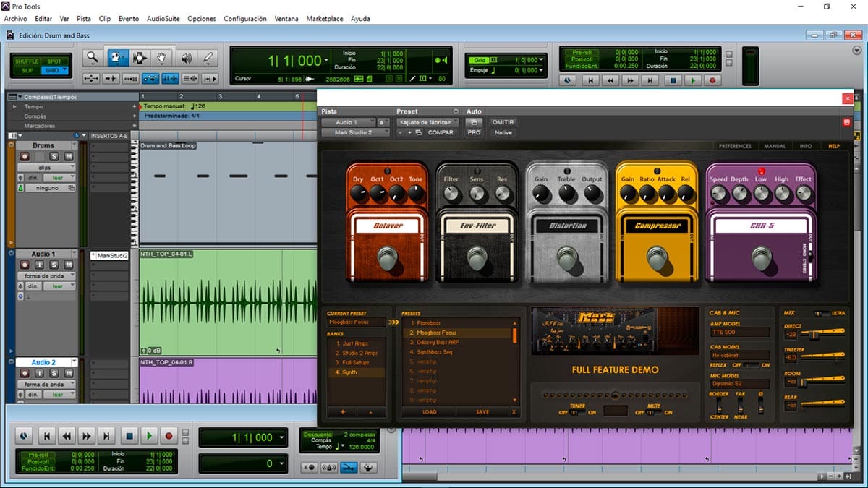This screenshot has height=488, width=868.
Task: Step on the Distortion pedal footswitch
Action: coord(567,258)
